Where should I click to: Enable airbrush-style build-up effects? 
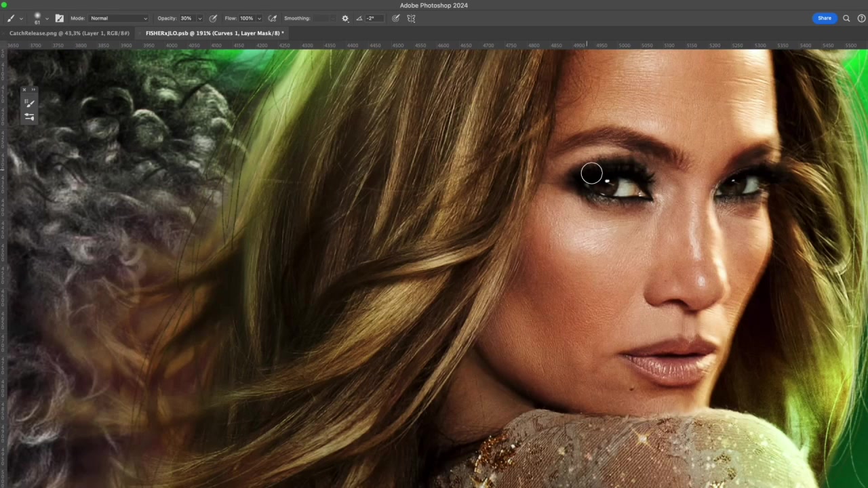[x=272, y=18]
